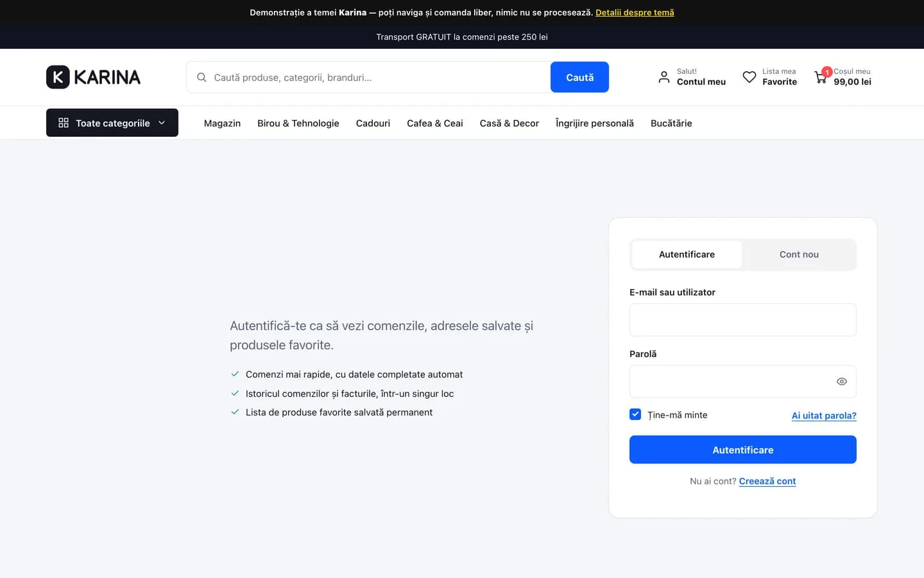Viewport: 924px width, 578px height.
Task: Click the Istoricul comenzilor și facturile benefit line
Action: [350, 394]
